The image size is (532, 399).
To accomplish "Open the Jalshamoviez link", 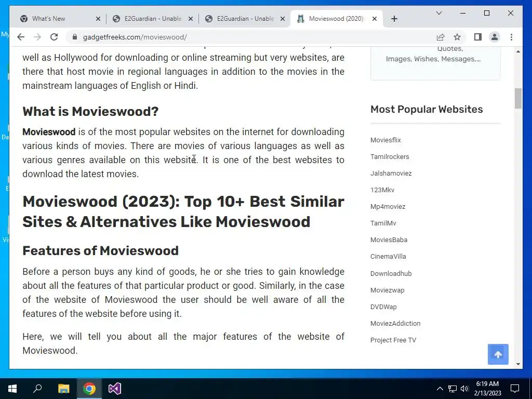I will [391, 174].
